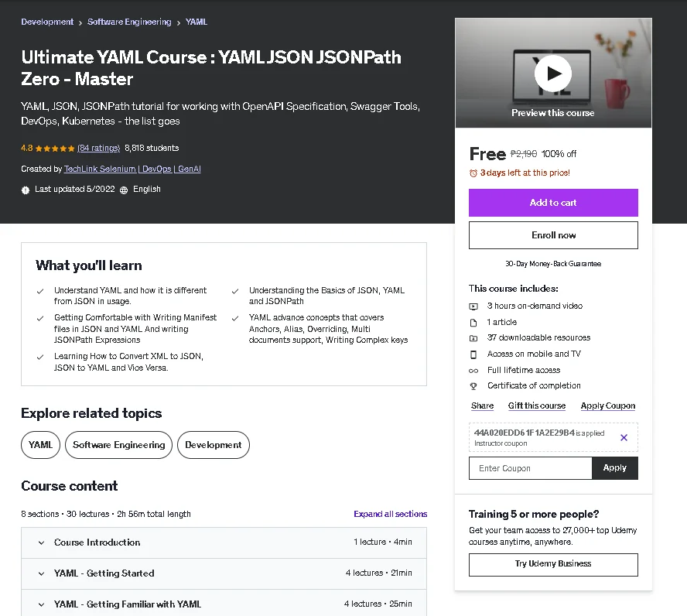Click the 'Training 5 or more people?' heading
Image resolution: width=687 pixels, height=616 pixels.
(534, 514)
